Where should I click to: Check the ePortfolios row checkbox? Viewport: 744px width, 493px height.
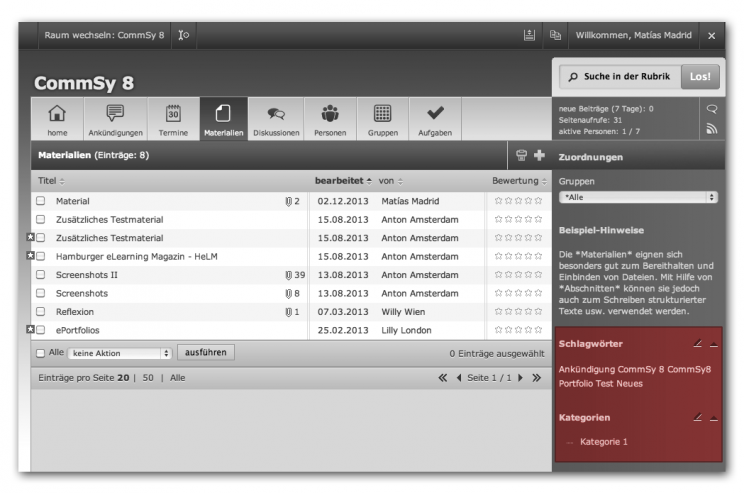(x=41, y=330)
